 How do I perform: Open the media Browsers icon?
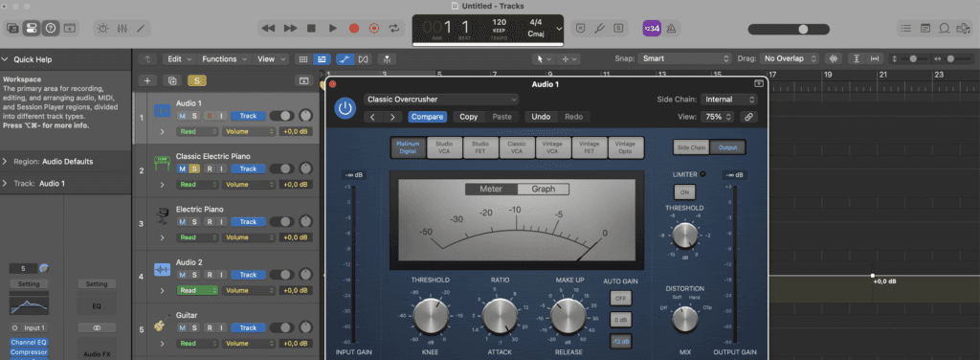pyautogui.click(x=963, y=28)
